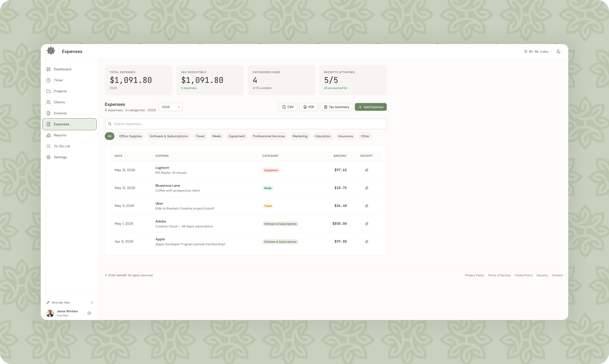The width and height of the screenshot is (609, 364).
Task: Navigate to Invoices
Action: click(x=70, y=113)
